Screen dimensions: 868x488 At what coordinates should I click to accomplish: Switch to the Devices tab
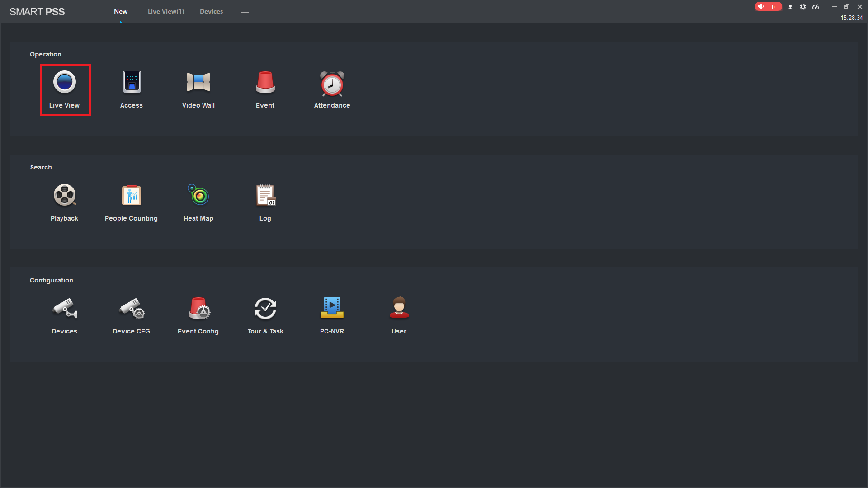click(x=211, y=11)
